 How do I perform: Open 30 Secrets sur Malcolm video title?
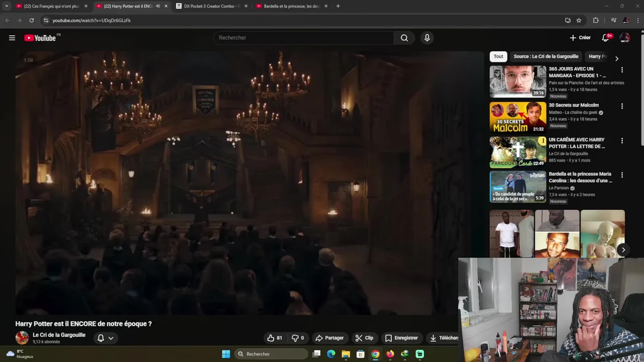[x=574, y=105]
